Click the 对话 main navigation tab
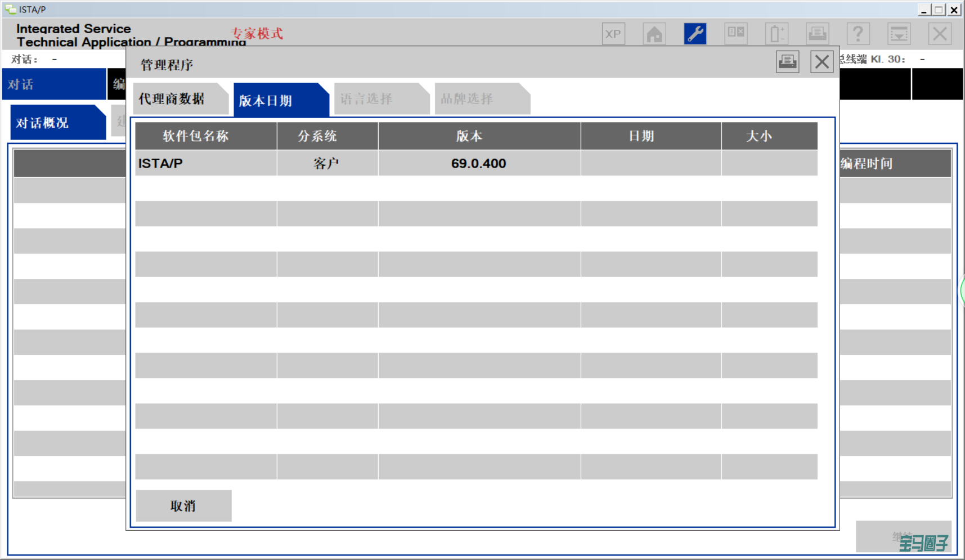 [53, 84]
